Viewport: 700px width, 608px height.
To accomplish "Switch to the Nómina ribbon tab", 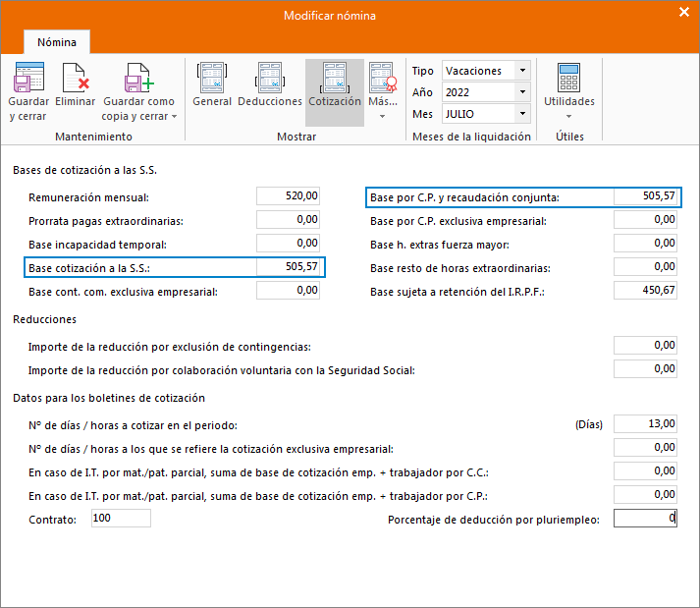I will 57,42.
